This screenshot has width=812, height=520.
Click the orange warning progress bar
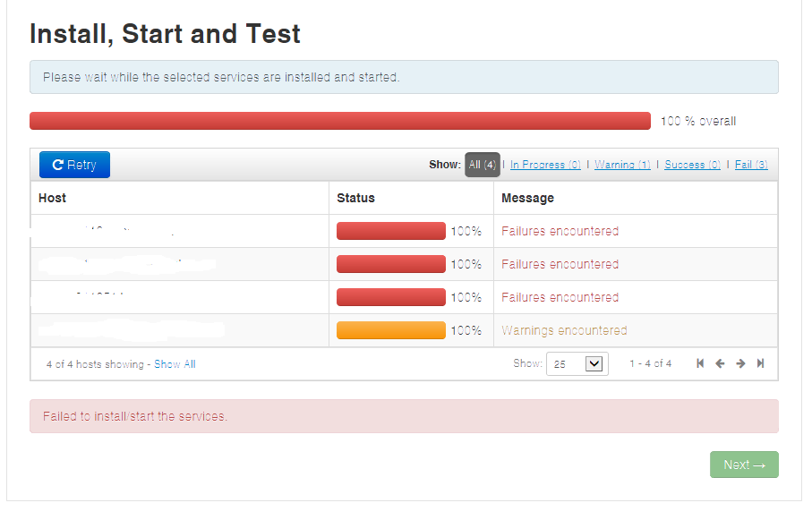[391, 329]
